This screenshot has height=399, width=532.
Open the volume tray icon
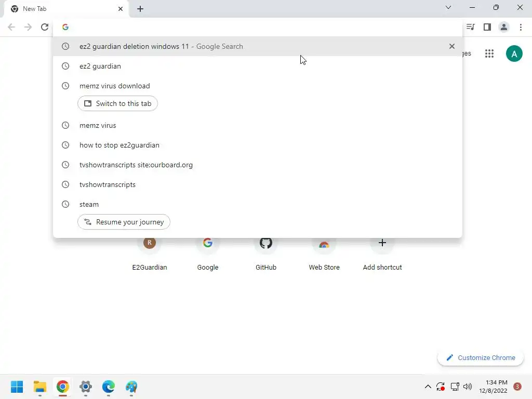click(x=468, y=387)
